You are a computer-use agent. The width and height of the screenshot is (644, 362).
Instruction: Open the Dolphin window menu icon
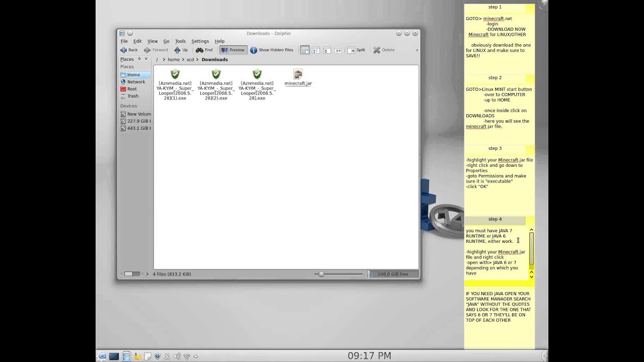click(122, 33)
